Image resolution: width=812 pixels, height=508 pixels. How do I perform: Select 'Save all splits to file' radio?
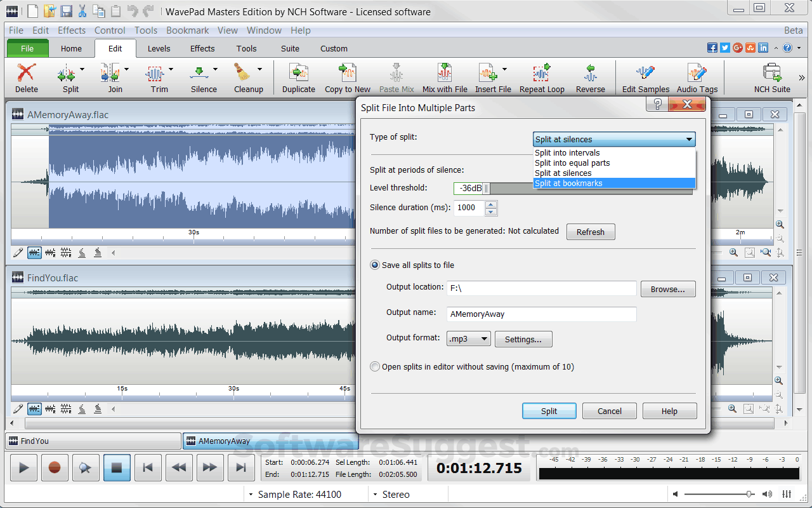(376, 265)
